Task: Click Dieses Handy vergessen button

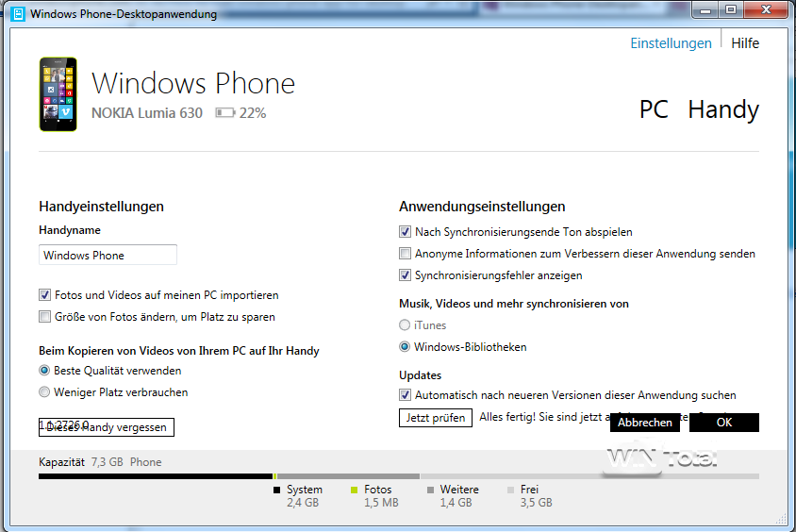Action: [107, 427]
